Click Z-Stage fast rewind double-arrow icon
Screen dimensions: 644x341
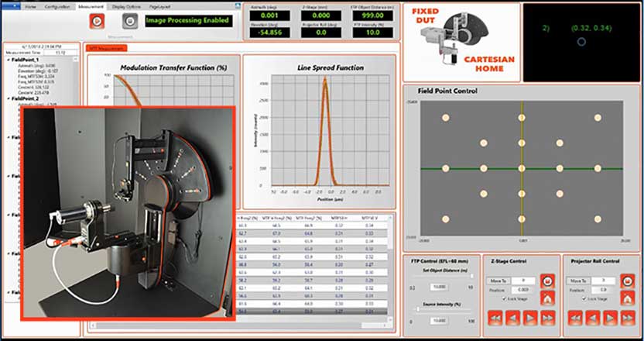tap(494, 317)
